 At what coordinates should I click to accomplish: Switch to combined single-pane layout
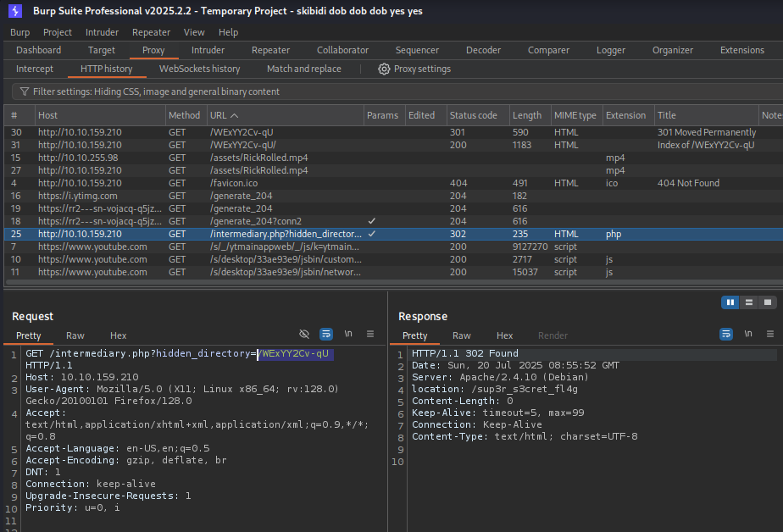coord(768,302)
